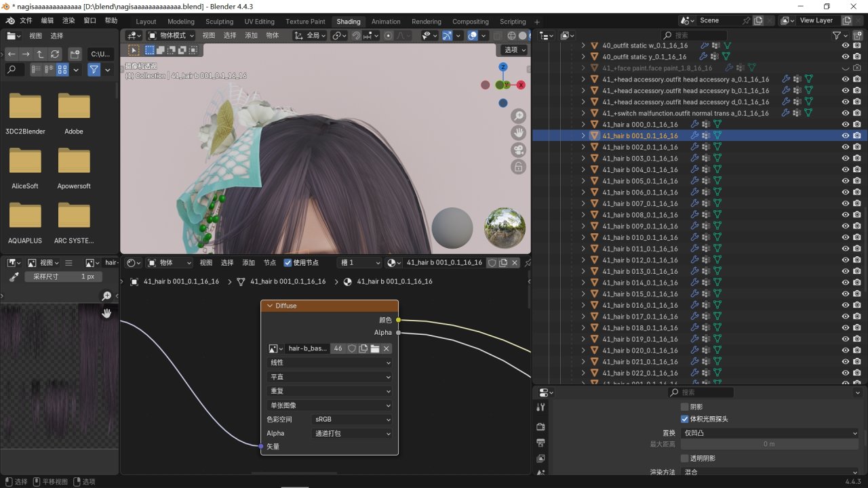868x488 pixels.
Task: Open the image file for Diffuse node
Action: 375,348
